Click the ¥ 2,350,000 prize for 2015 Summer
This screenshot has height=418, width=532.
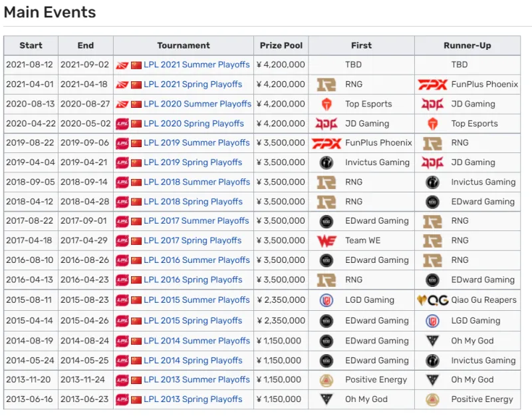coord(281,300)
